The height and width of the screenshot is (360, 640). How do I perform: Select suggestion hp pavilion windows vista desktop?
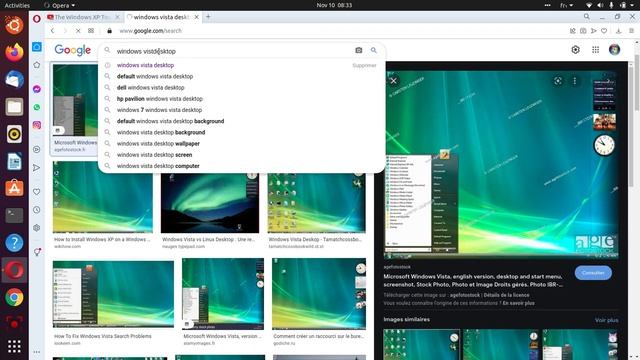point(160,99)
